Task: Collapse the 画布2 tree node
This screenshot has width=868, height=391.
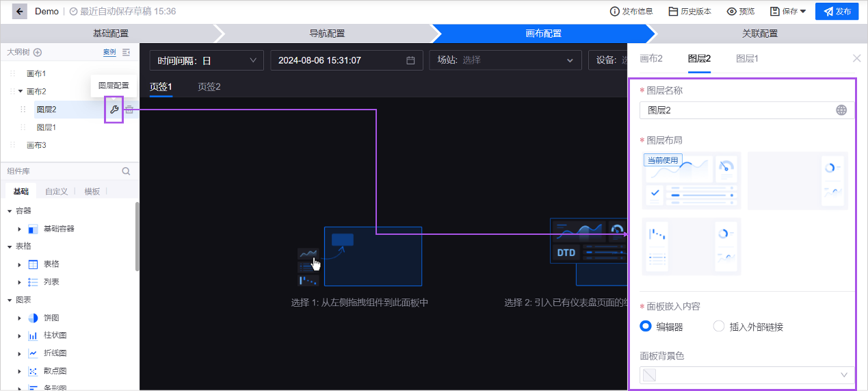Action: (x=21, y=91)
